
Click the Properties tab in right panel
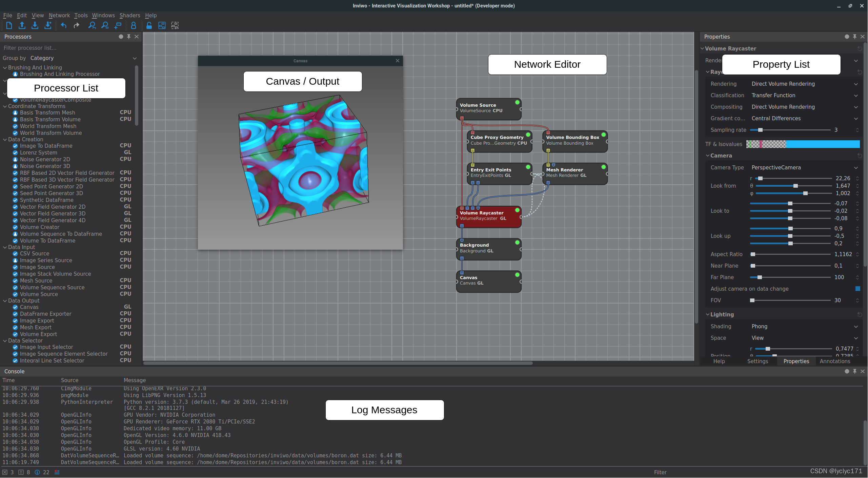(x=795, y=361)
